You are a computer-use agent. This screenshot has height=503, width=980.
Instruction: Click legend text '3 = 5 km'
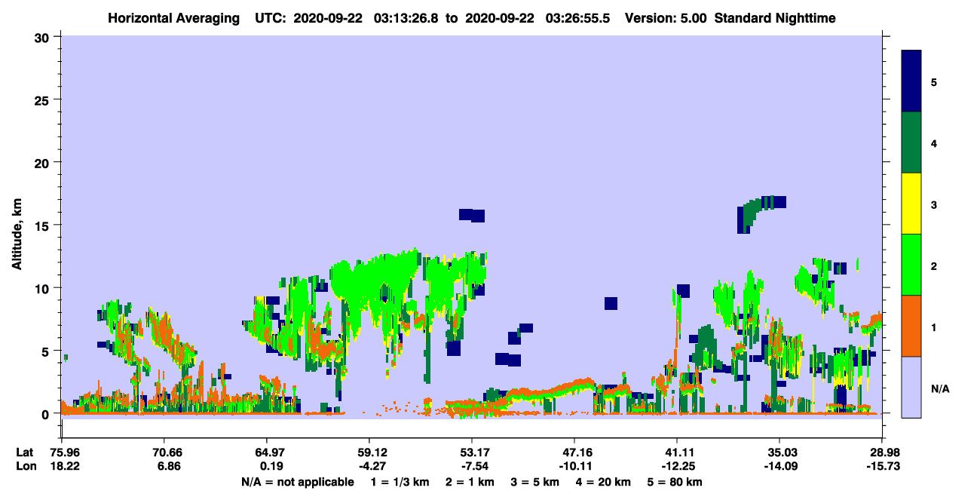pos(536,482)
